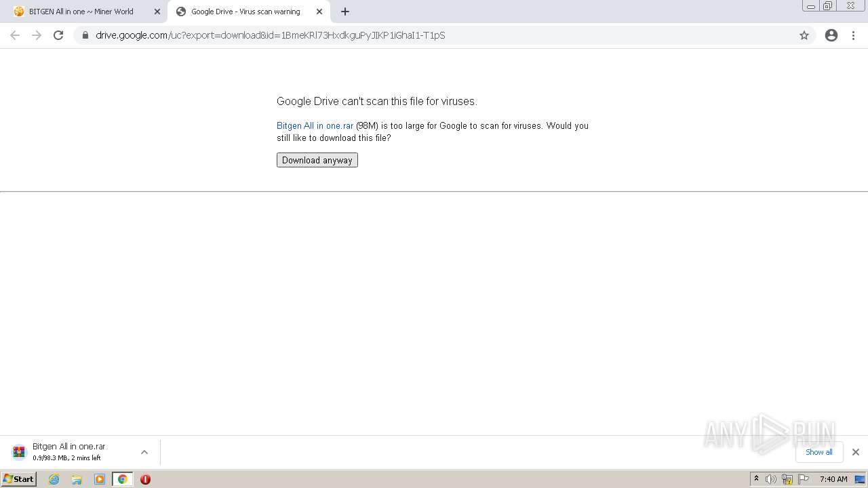Open a new browser tab
The height and width of the screenshot is (488, 868).
pyautogui.click(x=345, y=12)
